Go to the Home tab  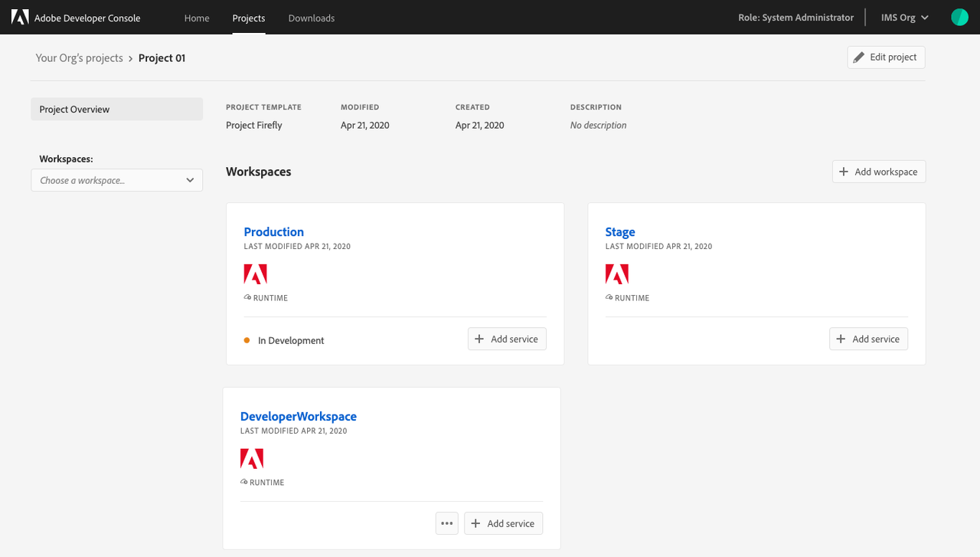click(197, 18)
